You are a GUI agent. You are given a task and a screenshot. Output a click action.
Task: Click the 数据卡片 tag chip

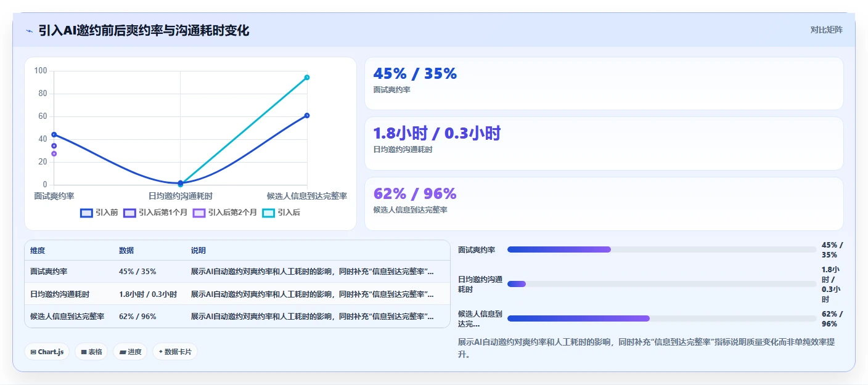click(x=175, y=352)
